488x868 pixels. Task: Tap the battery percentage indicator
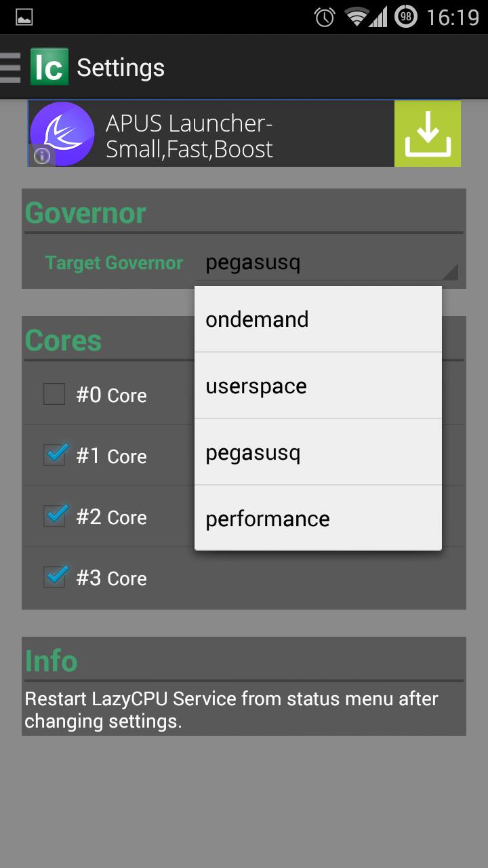coord(405,17)
